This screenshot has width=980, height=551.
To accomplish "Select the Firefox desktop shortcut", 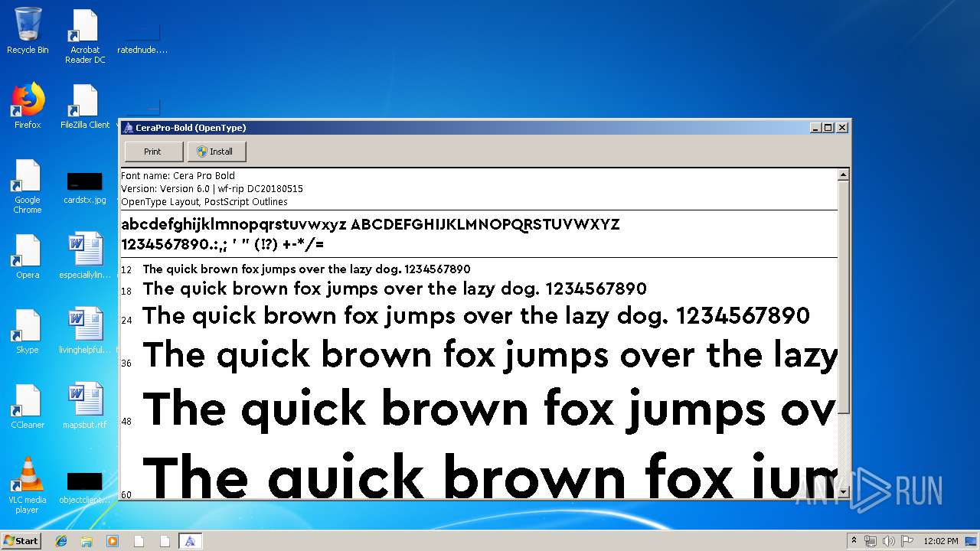I will coord(28,106).
